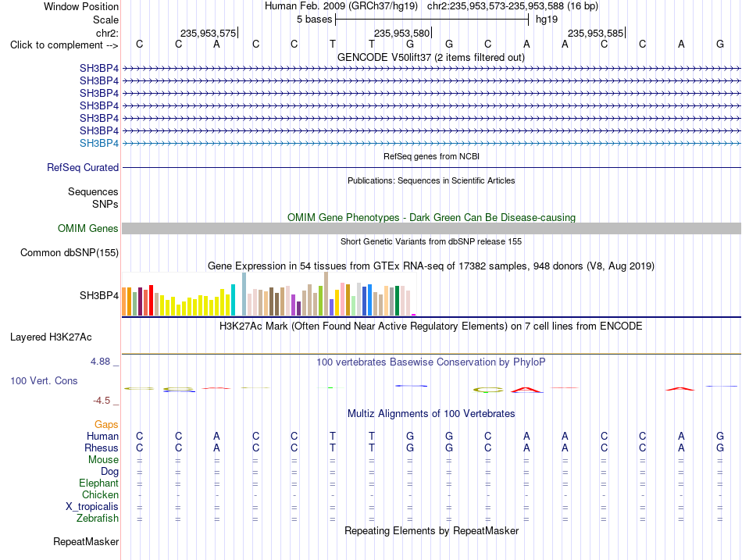This screenshot has height=560, width=742.
Task: Click position marker 235,953,575
Action: point(208,33)
